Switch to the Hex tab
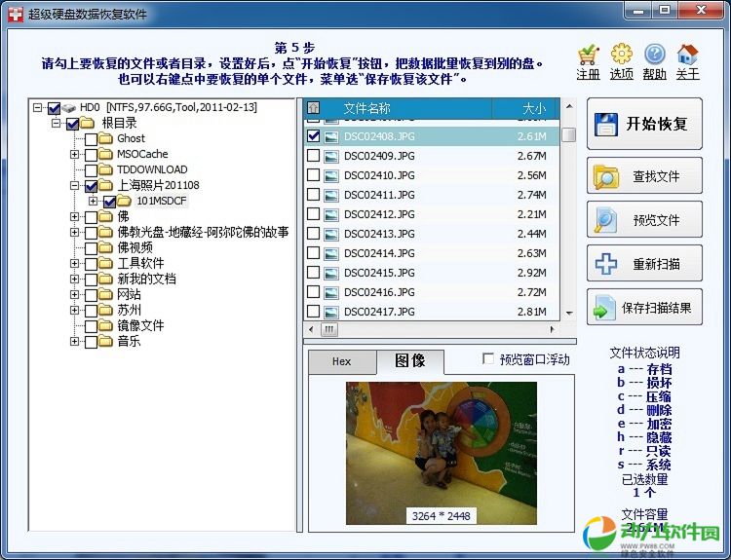The height and width of the screenshot is (560, 731). tap(341, 361)
